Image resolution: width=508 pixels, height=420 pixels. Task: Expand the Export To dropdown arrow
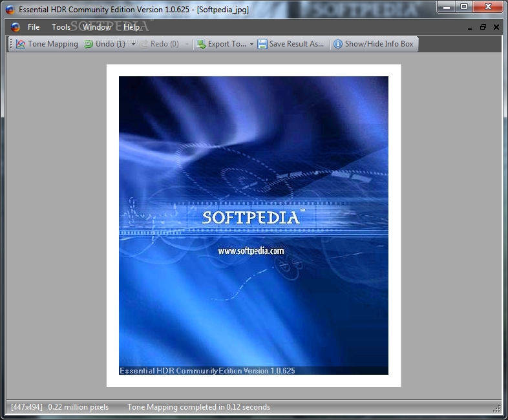(x=251, y=44)
